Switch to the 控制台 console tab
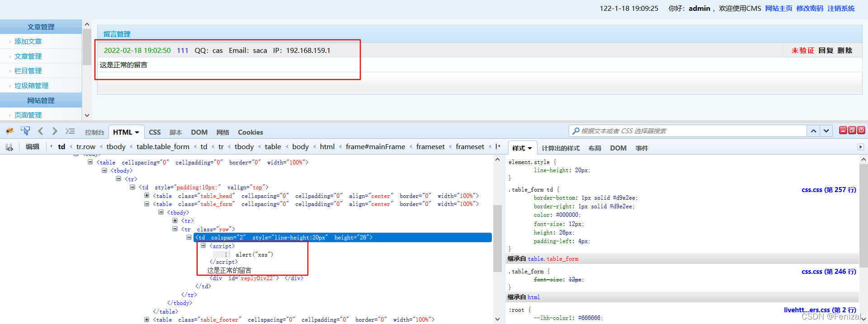The image size is (868, 324). click(94, 132)
